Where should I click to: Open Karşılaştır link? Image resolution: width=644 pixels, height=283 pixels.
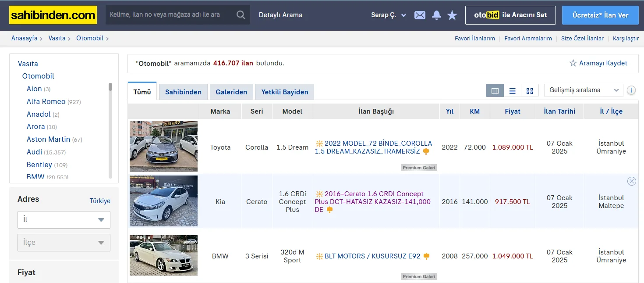[x=626, y=39]
